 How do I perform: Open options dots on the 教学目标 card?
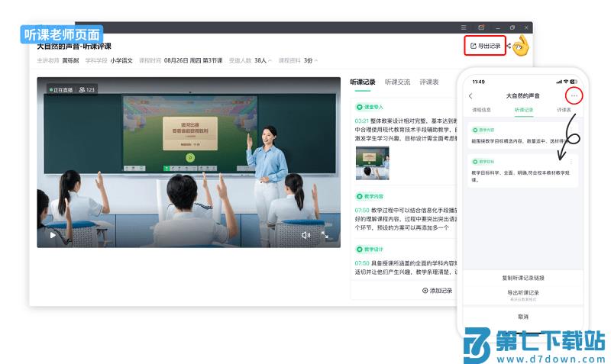[x=571, y=162]
